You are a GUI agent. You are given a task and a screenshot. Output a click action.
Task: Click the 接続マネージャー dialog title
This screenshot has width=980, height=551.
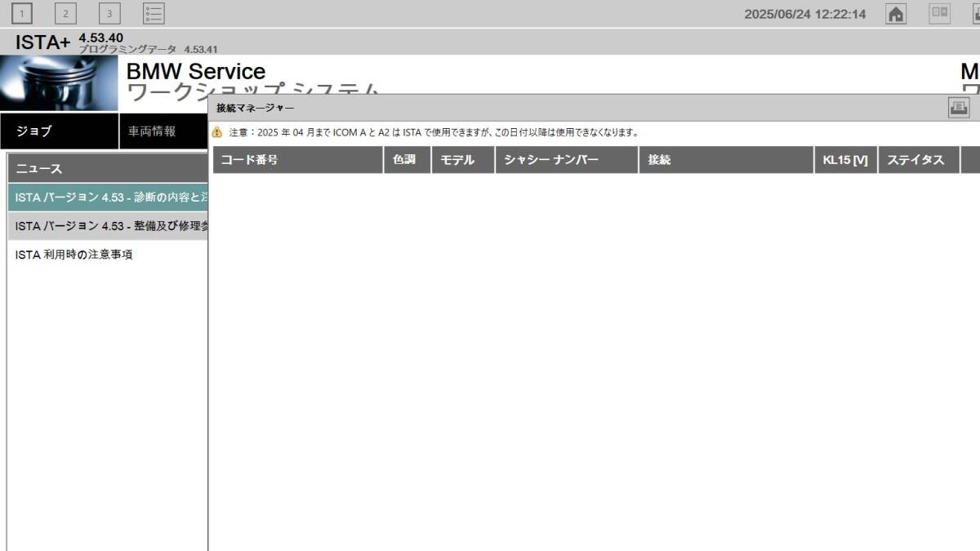[x=256, y=108]
